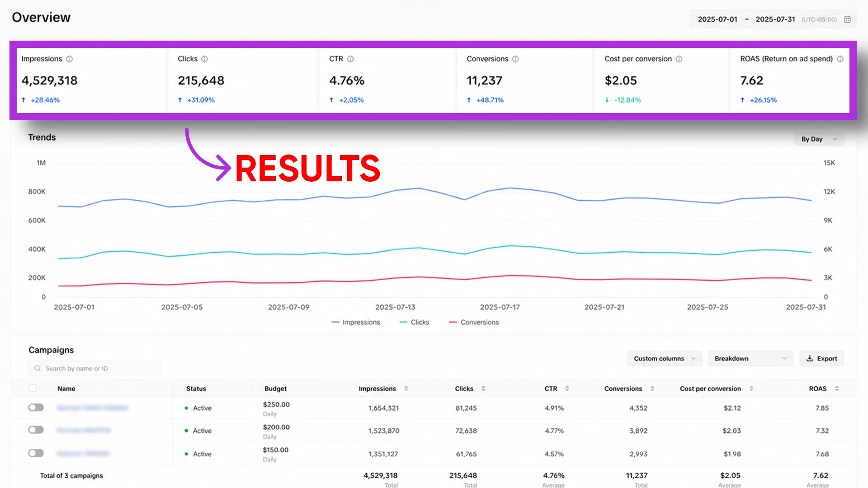Toggle the Conversions series in chart legend
Viewport: 868px width, 488px height.
click(x=474, y=322)
